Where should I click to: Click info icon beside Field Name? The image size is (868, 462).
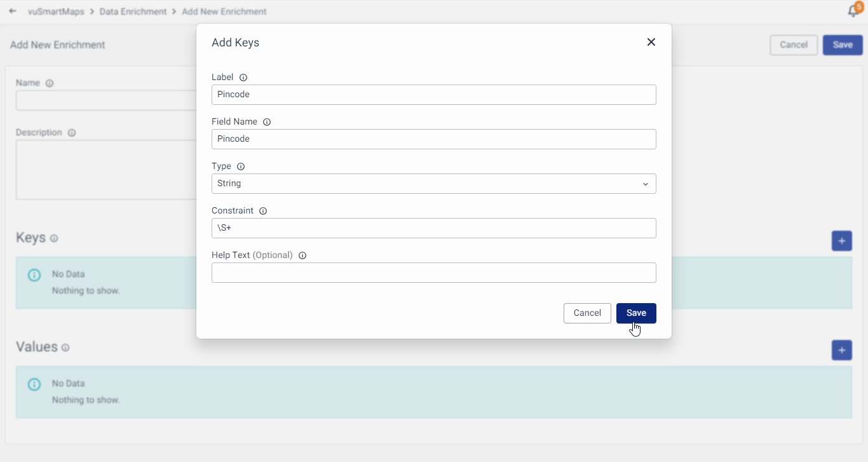click(x=267, y=122)
